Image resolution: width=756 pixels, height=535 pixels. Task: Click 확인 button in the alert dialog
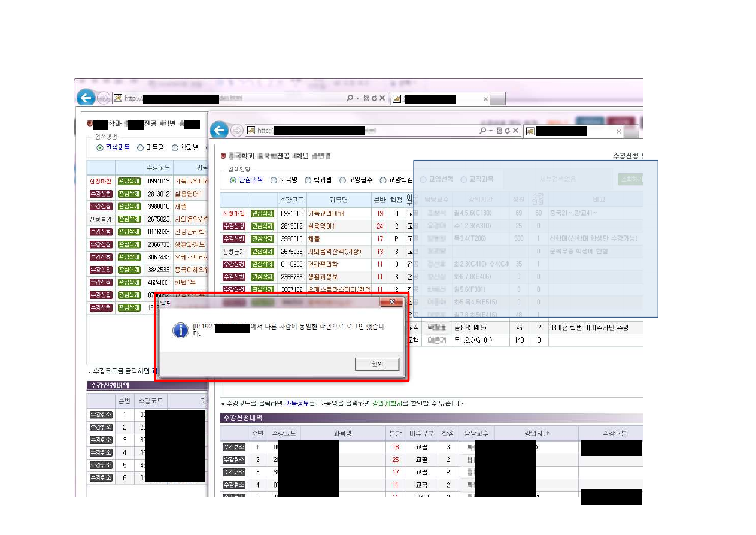pos(377,364)
